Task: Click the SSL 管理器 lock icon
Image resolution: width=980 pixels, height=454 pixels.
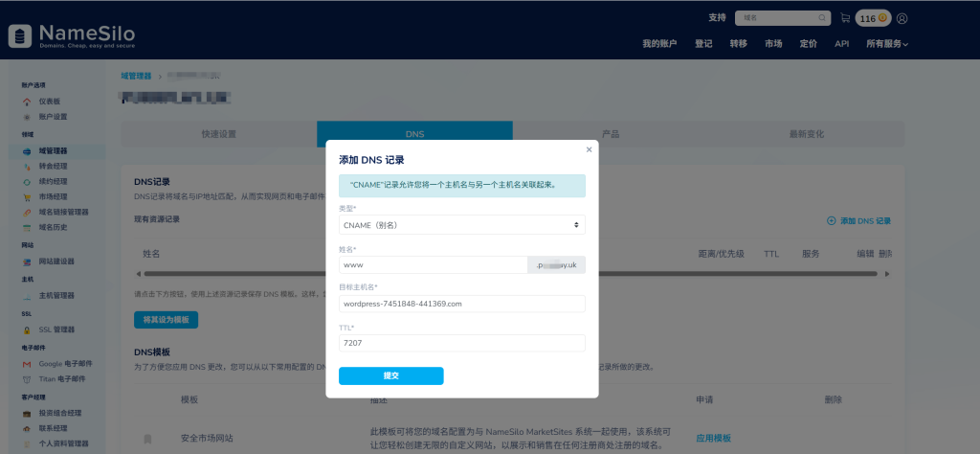Action: point(26,330)
